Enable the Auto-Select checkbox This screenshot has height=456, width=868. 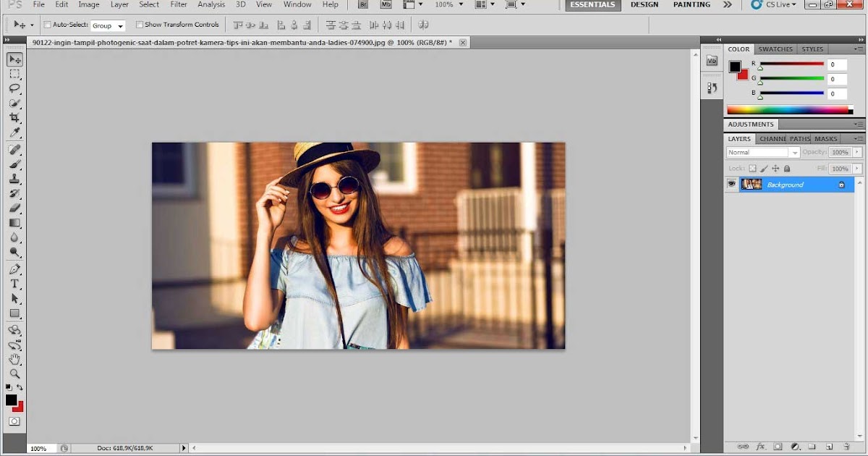[x=48, y=24]
